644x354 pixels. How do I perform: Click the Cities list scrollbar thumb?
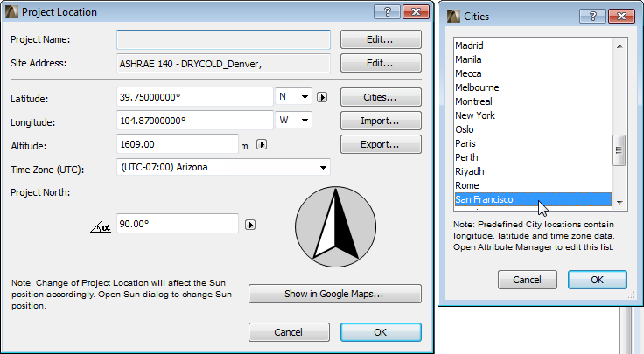tap(619, 150)
